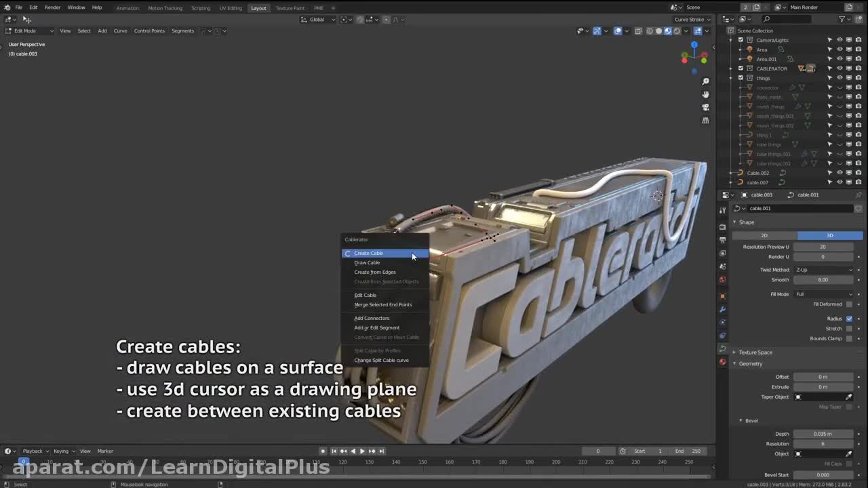Uncheck the Radius checkbox
Image resolution: width=868 pixels, height=488 pixels.
849,319
